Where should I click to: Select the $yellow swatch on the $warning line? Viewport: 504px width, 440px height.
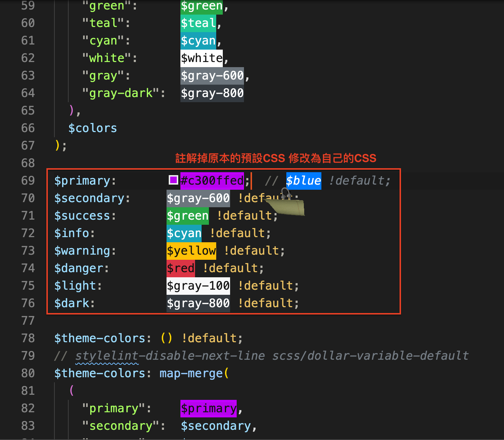click(191, 251)
